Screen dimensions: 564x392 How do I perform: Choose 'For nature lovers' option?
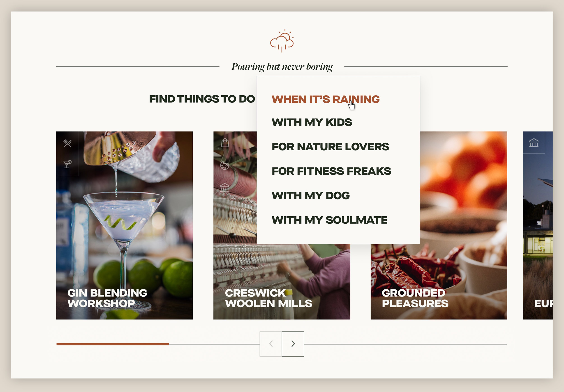[x=330, y=147]
